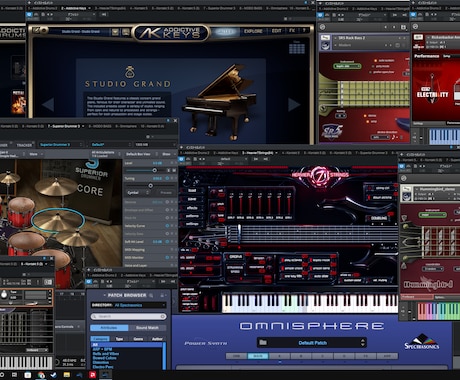Image resolution: width=460 pixels, height=380 pixels.
Task: Open the Cymbal selector dropdown
Action: (138, 193)
